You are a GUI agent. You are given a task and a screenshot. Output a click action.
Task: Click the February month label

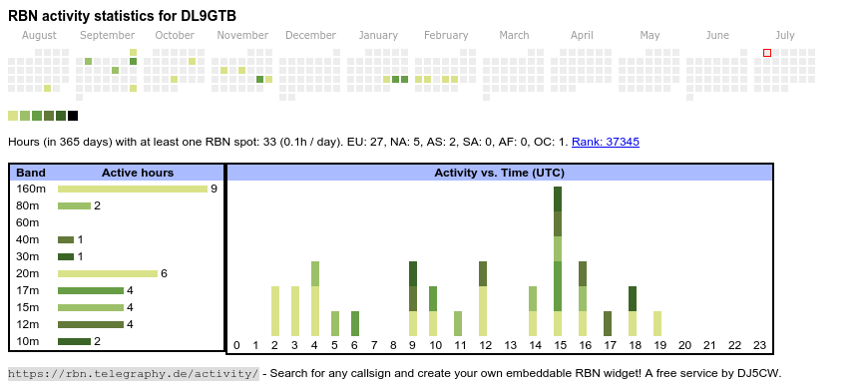point(446,35)
